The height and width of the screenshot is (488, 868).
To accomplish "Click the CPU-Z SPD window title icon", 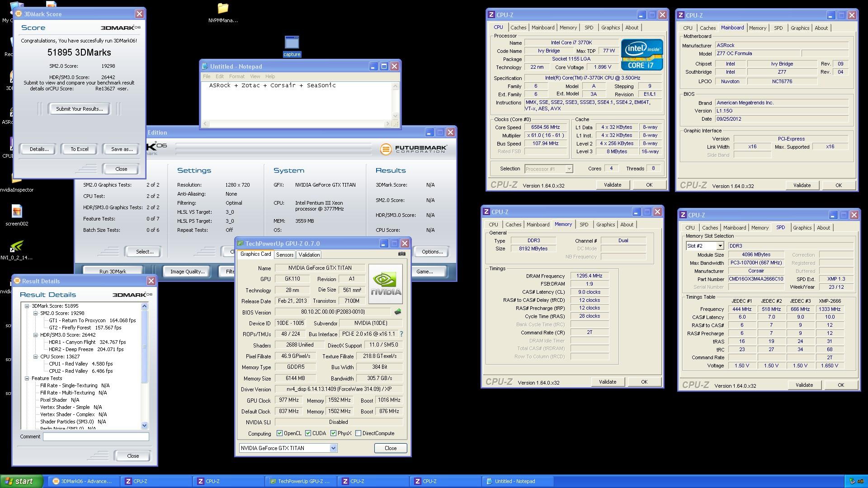I will click(683, 215).
